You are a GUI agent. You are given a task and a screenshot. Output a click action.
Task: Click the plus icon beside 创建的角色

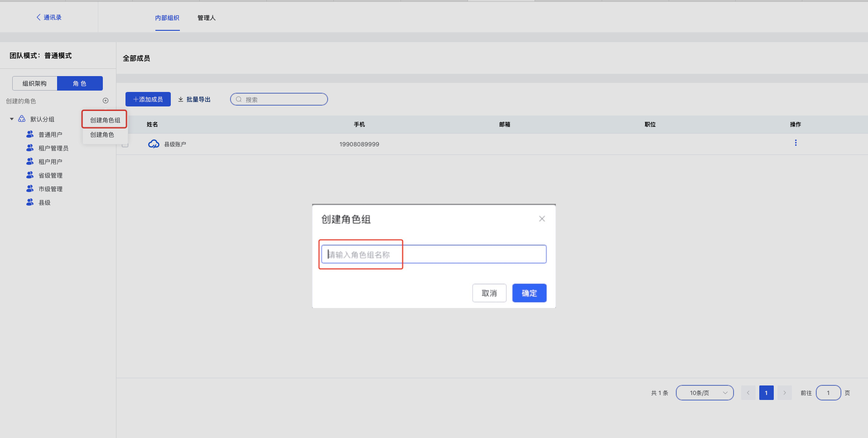(x=106, y=101)
